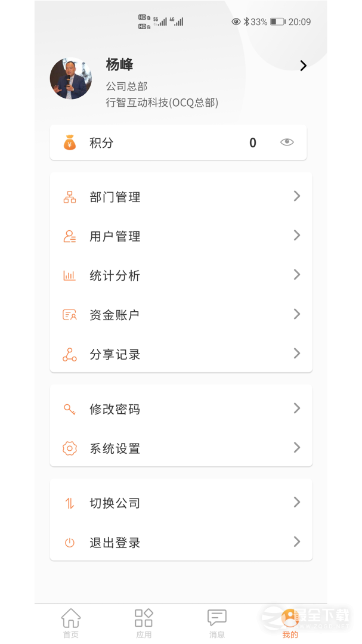Open 部门管理 (department management)
Viewport: 362px width, 644px height.
coord(115,196)
